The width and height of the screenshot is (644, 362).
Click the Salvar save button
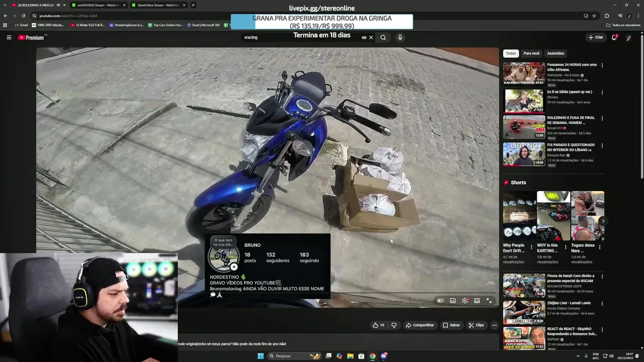click(x=451, y=325)
